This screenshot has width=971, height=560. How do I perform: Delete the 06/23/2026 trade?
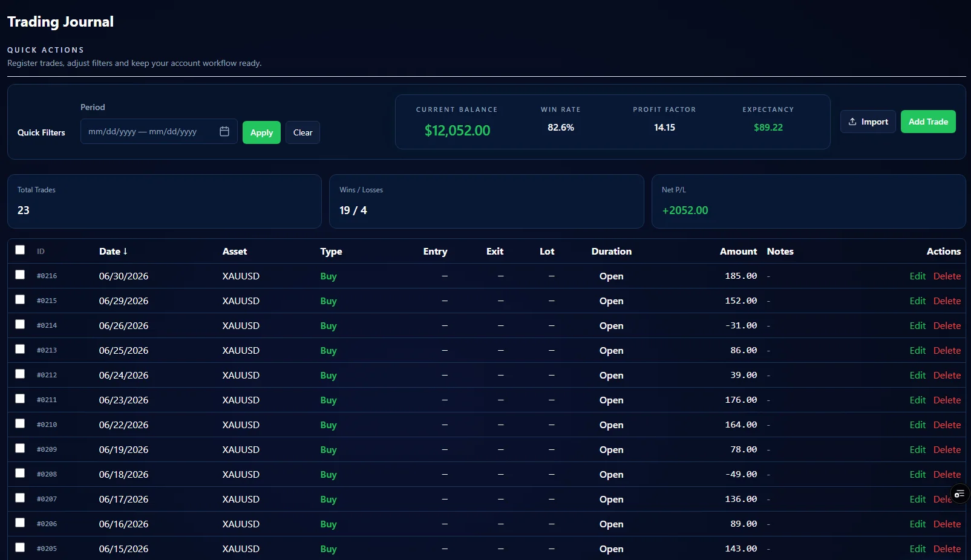coord(947,400)
